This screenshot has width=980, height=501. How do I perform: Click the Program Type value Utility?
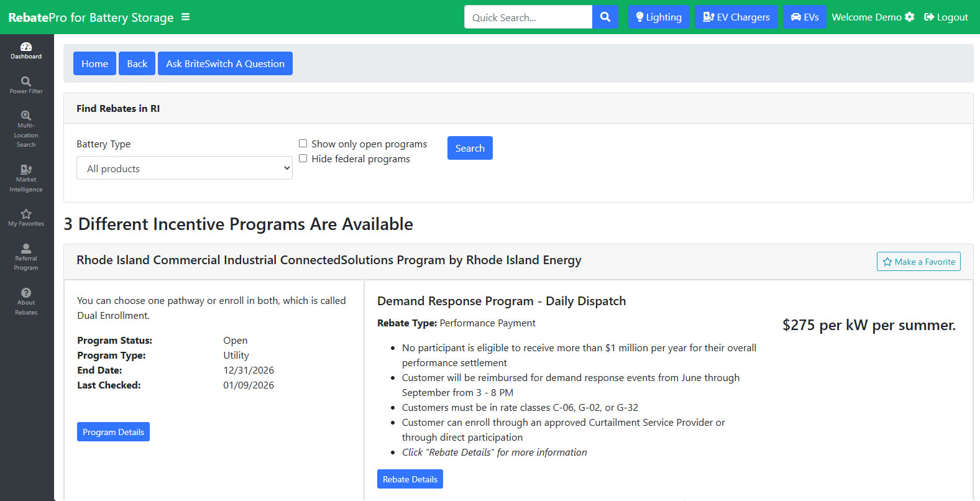236,355
